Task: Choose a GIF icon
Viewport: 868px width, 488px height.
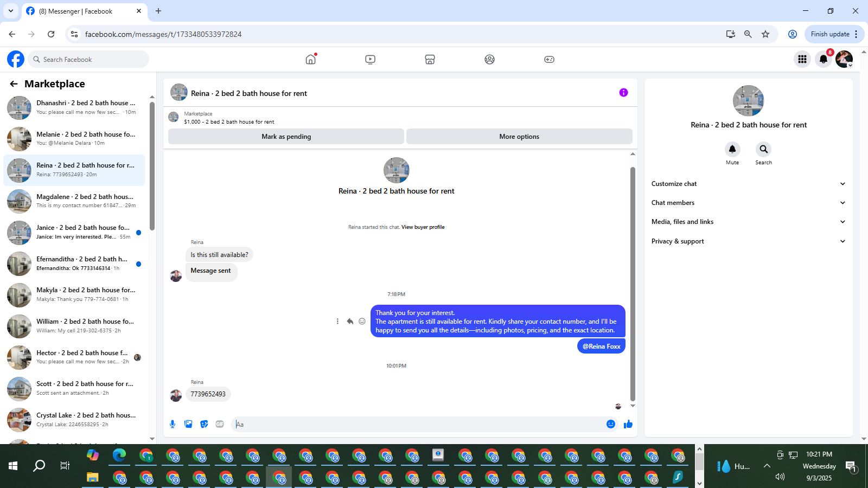Action: (220, 424)
